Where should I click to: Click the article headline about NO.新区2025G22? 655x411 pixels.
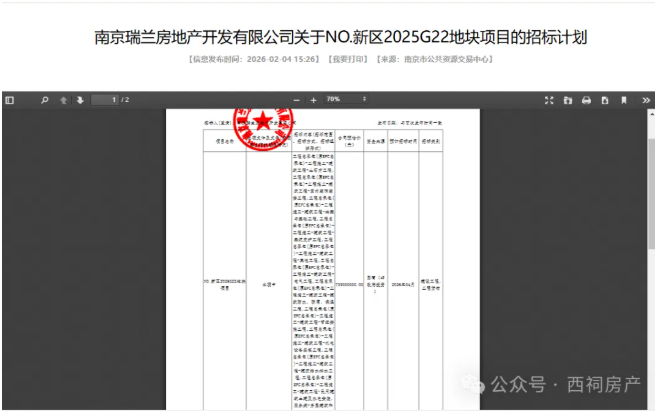coord(327,37)
